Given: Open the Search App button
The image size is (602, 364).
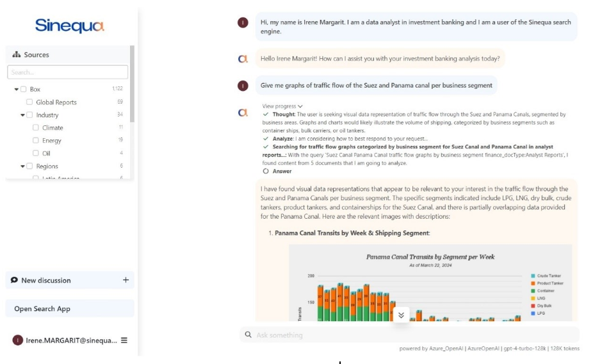Looking at the screenshot, I should 70,309.
